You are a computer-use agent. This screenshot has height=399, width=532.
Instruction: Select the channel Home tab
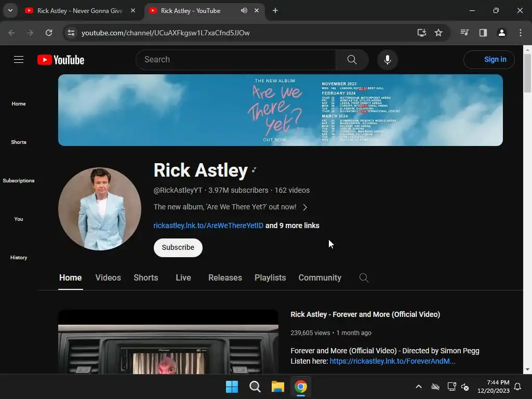coord(70,277)
